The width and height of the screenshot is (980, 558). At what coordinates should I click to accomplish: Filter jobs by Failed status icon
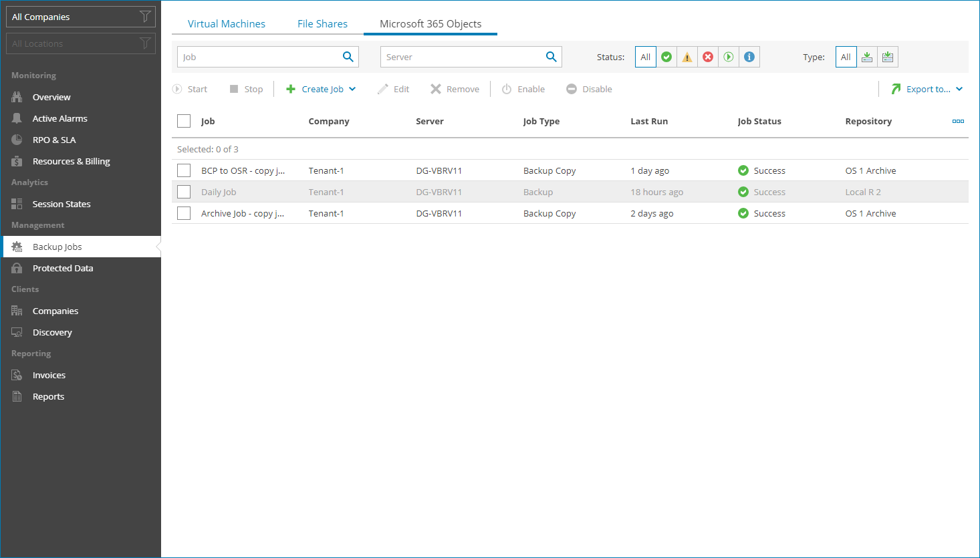(x=708, y=57)
